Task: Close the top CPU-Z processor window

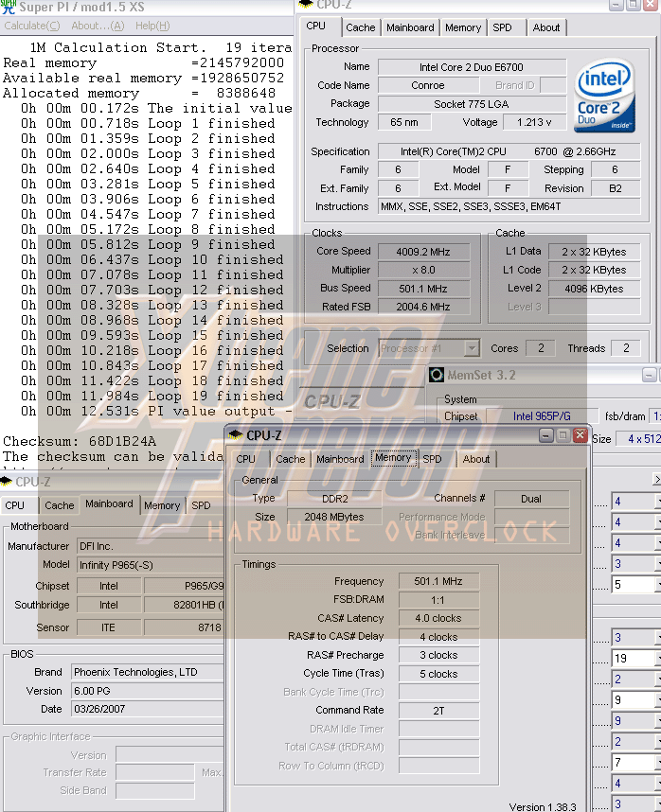Action: point(651,5)
